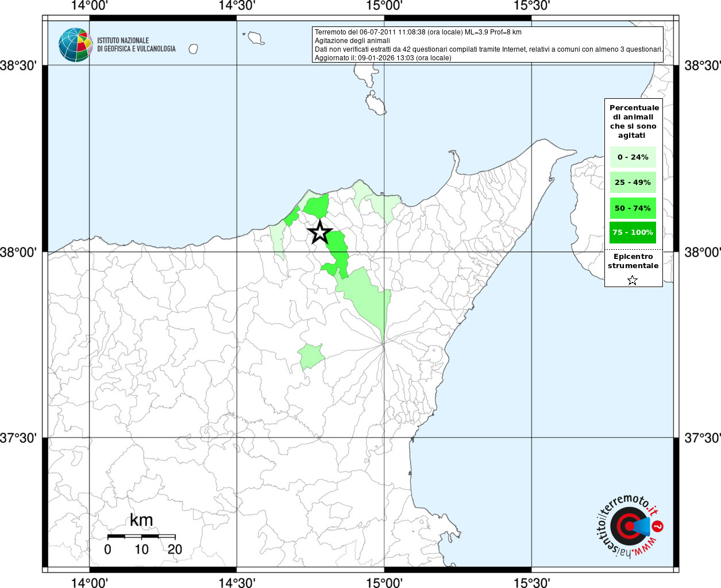721x588 pixels.
Task: Click the "Terremoto del 06-07-2011" title line
Action: point(418,32)
